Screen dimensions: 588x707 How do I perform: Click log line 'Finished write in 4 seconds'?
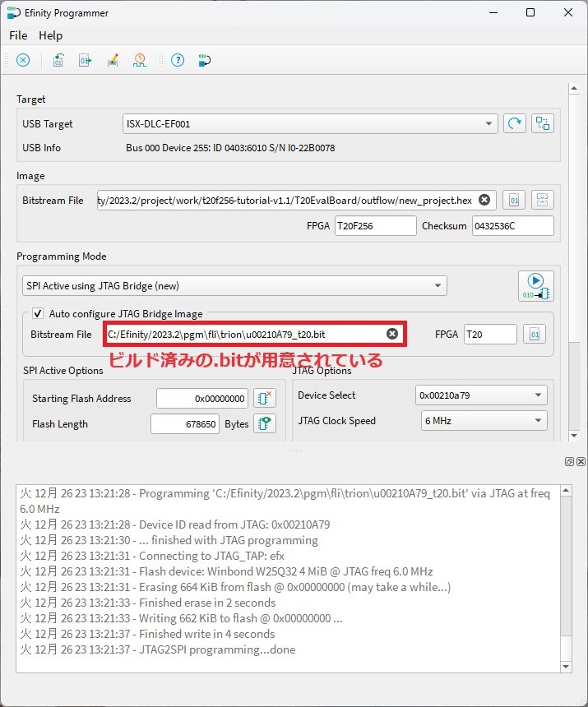(147, 634)
